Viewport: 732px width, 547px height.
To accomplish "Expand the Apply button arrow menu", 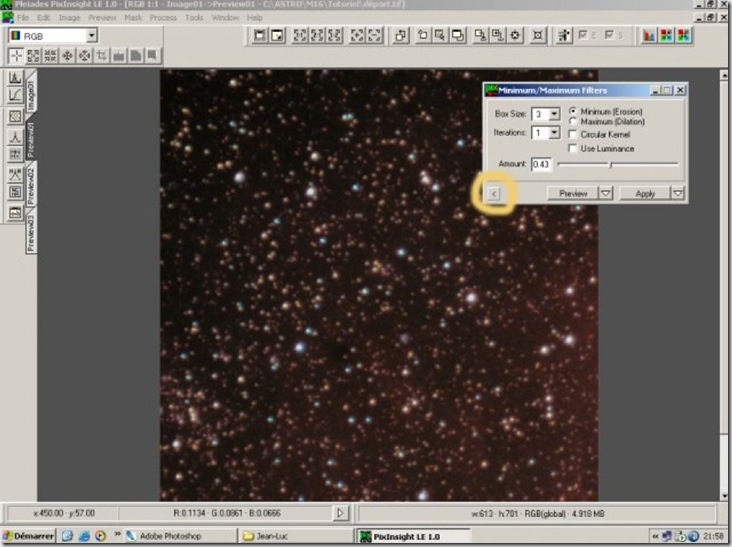I will coord(678,193).
